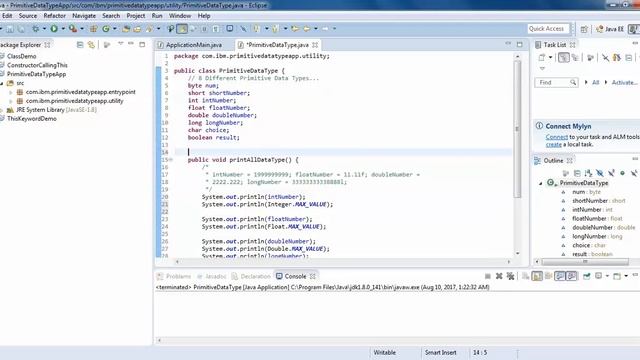Collapse the PrimitiveDataType node in Outline
This screenshot has height=360, width=640.
(540, 183)
